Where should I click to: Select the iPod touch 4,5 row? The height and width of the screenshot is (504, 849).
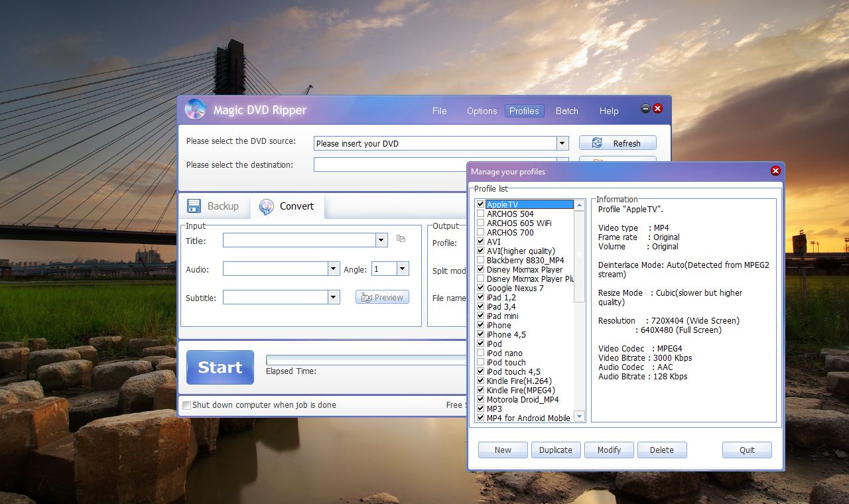point(513,372)
